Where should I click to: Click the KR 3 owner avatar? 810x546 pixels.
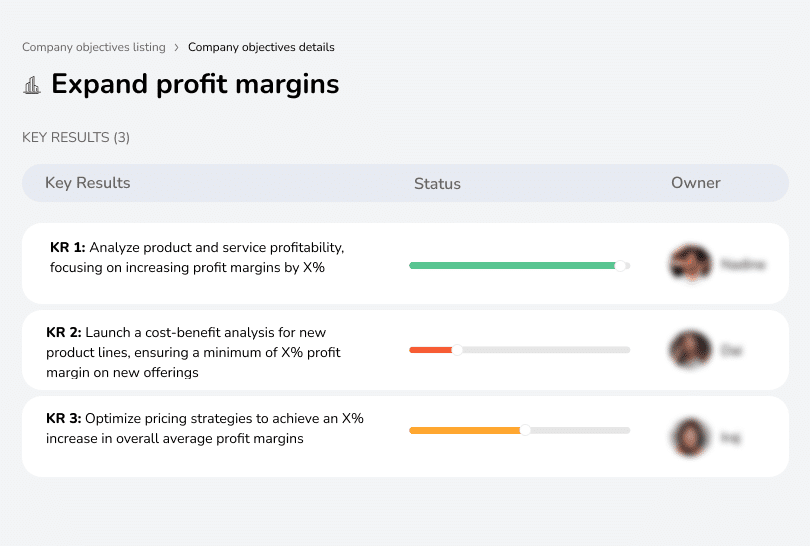(691, 437)
